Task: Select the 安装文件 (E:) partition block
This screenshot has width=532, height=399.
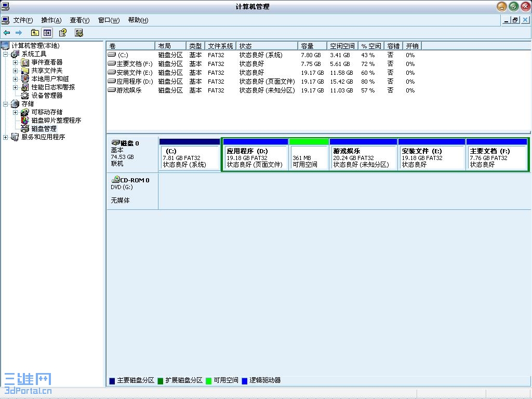Action: pyautogui.click(x=432, y=154)
